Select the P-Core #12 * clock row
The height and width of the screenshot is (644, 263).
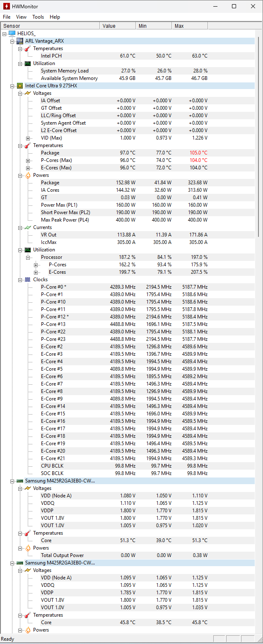pos(128,317)
